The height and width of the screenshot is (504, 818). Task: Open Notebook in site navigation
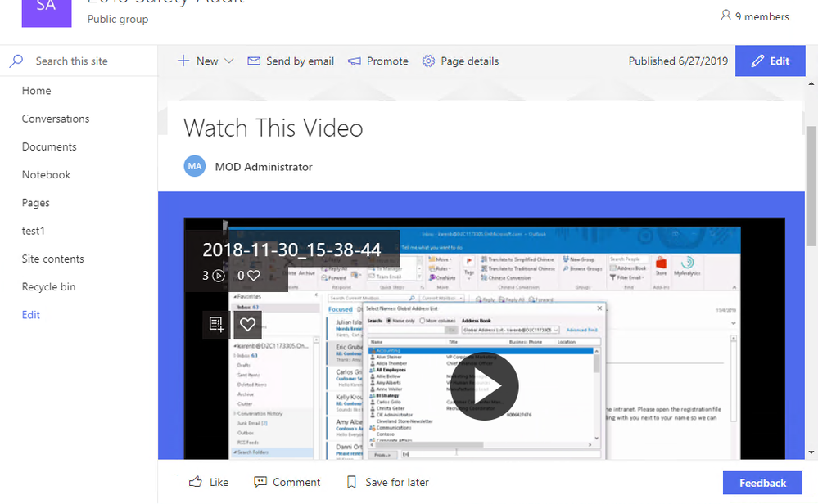point(46,175)
